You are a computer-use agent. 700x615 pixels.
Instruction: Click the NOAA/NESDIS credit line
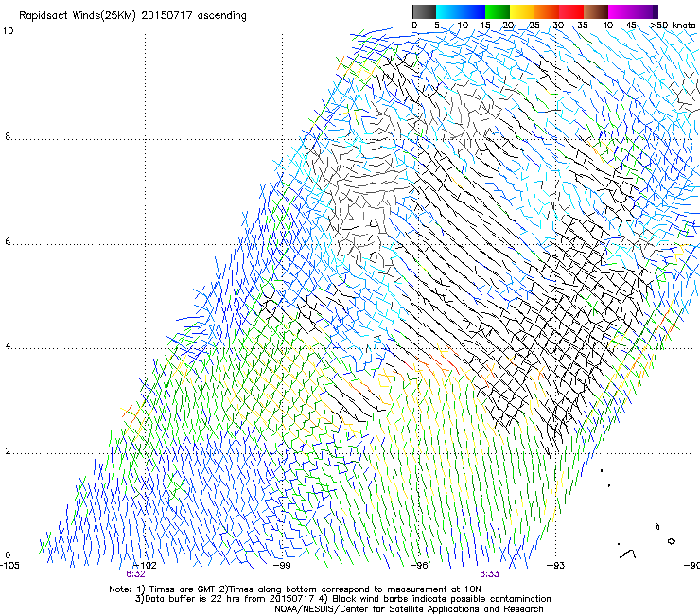409,609
